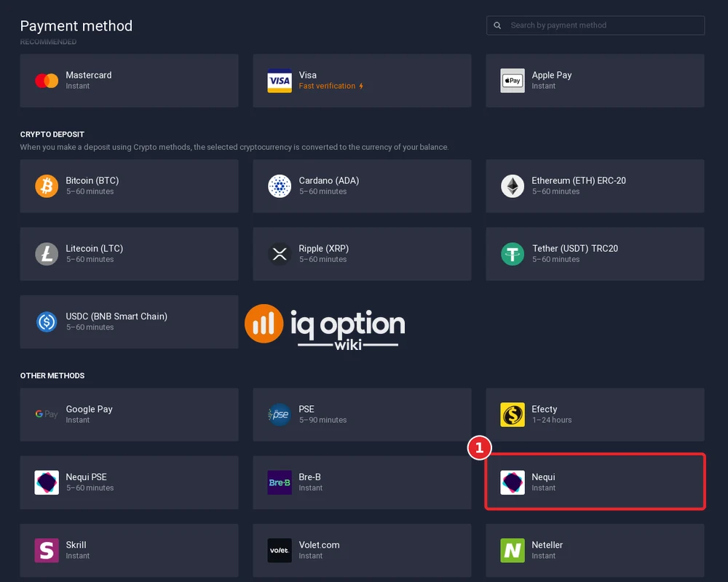This screenshot has width=728, height=582.
Task: Click the logo of the Nequi card marked Instant
Action: pos(513,482)
